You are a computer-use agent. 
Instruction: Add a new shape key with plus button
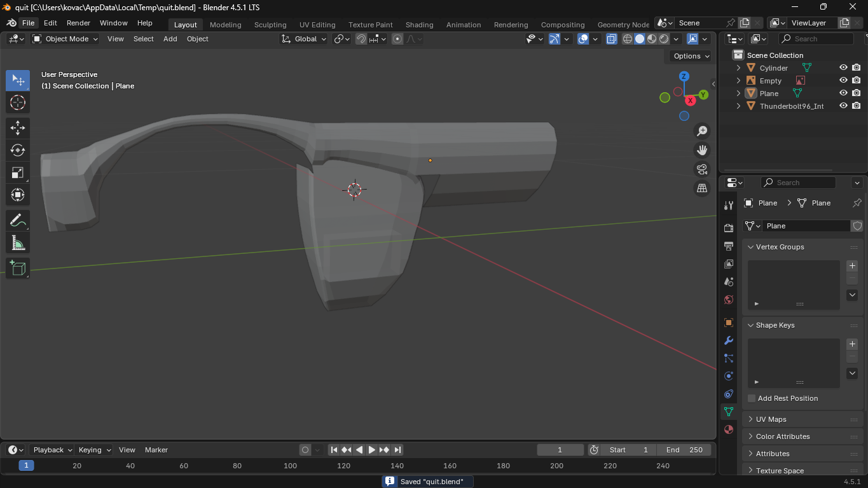point(853,344)
